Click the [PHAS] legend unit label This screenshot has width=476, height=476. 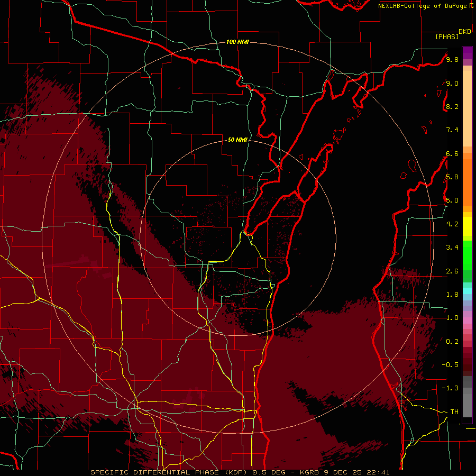tap(447, 37)
